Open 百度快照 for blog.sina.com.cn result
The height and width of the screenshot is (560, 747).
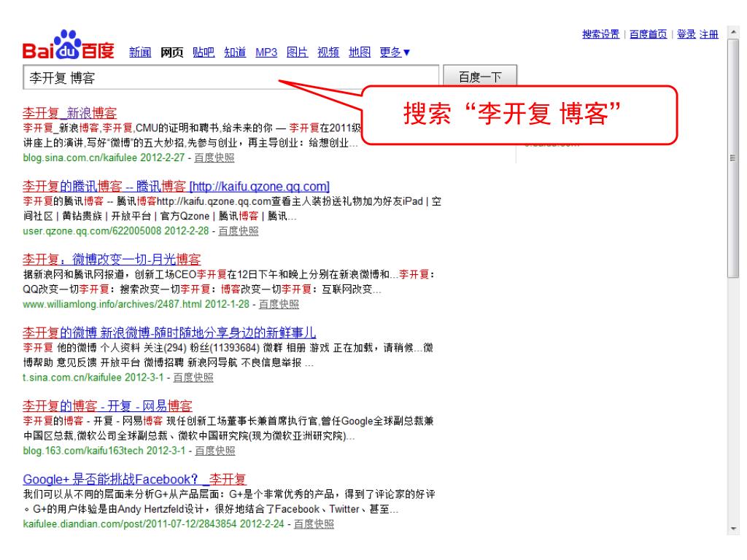[214, 157]
